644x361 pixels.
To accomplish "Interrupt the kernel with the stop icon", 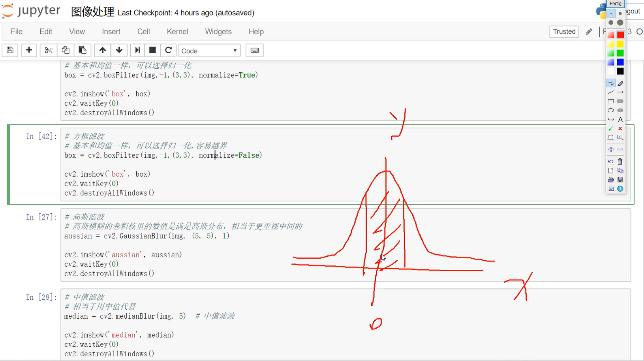I will [x=152, y=50].
